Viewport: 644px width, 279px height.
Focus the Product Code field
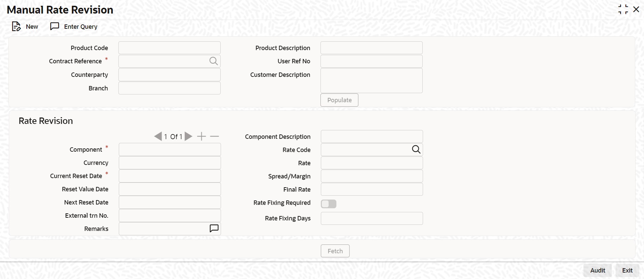(169, 48)
